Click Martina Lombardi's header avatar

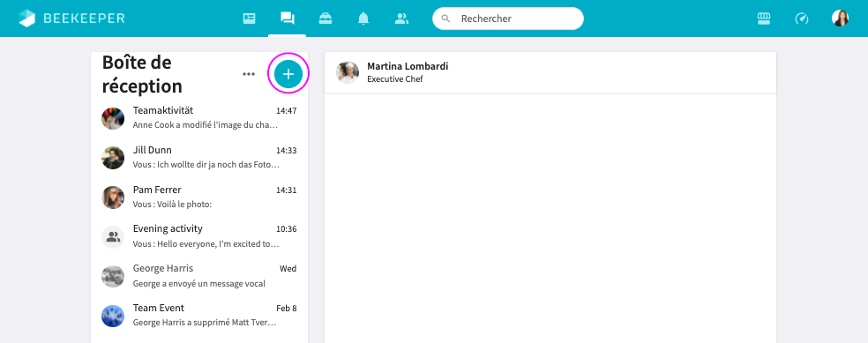tap(348, 72)
